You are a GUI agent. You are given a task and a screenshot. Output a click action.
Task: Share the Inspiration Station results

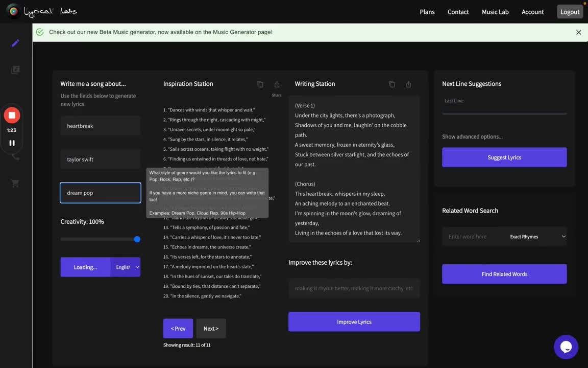277,84
